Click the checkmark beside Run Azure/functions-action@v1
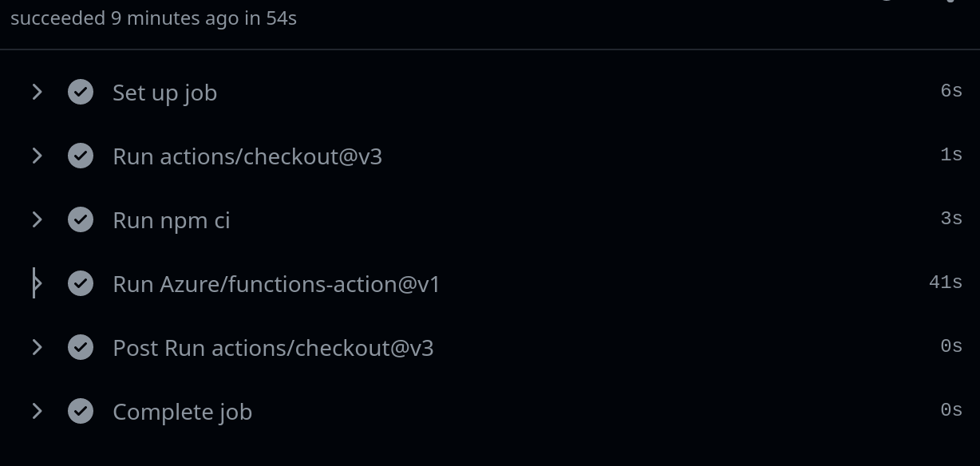 tap(81, 283)
